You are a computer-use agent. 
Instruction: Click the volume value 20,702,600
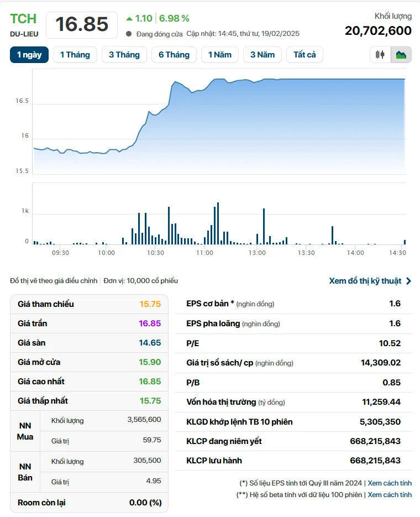pyautogui.click(x=378, y=30)
